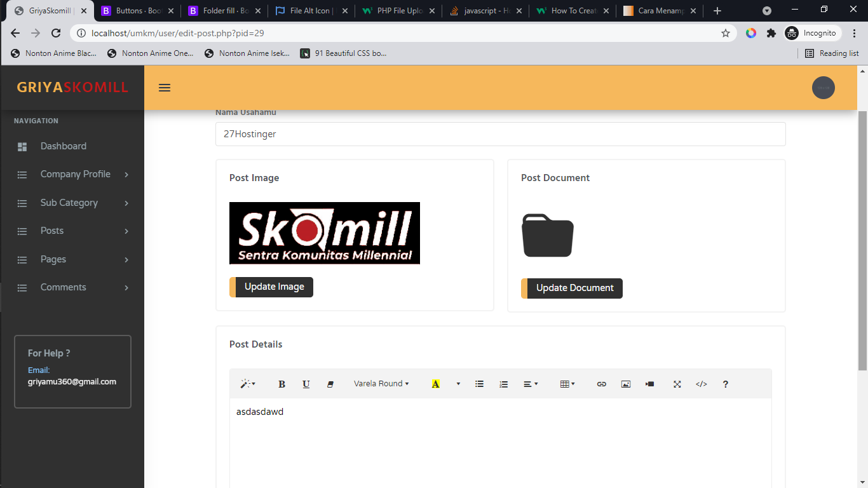This screenshot has height=488, width=868.
Task: Switch editor to code view
Action: pyautogui.click(x=701, y=384)
